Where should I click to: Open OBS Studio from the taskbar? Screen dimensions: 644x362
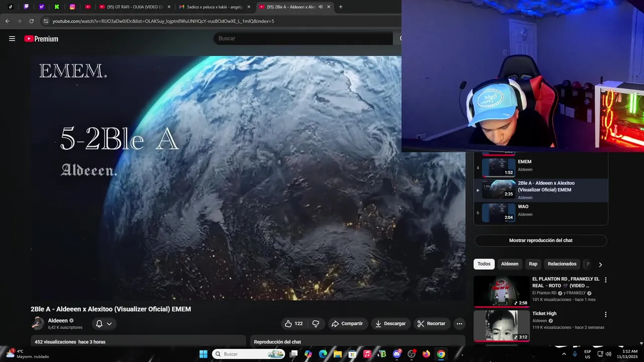412,354
